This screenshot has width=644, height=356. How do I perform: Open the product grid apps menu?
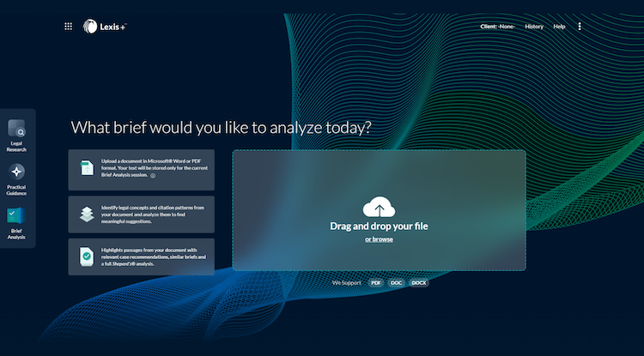point(69,27)
